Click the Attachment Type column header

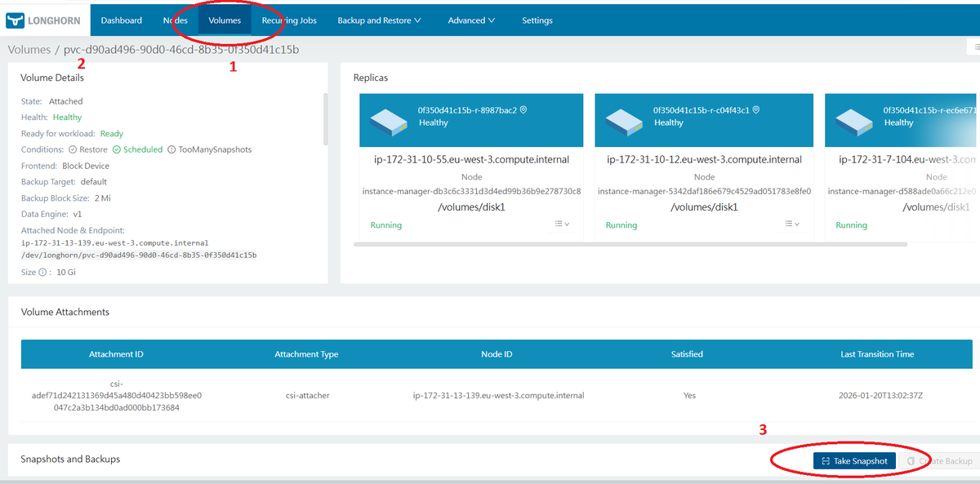click(306, 354)
